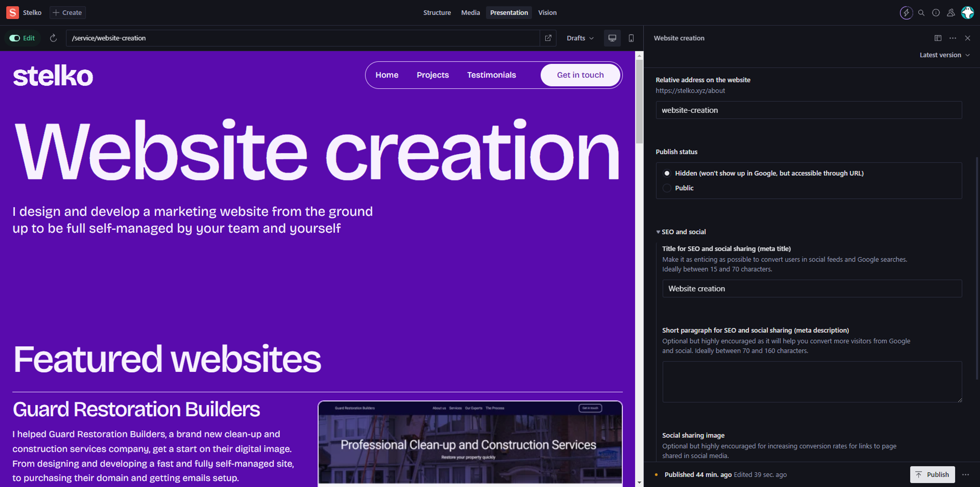Toggle the Edit mode switch

point(15,38)
